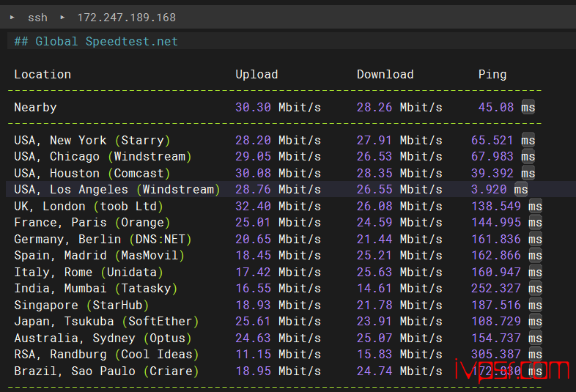Image resolution: width=576 pixels, height=392 pixels.
Task: Select the Nearby result row label
Action: tap(35, 107)
